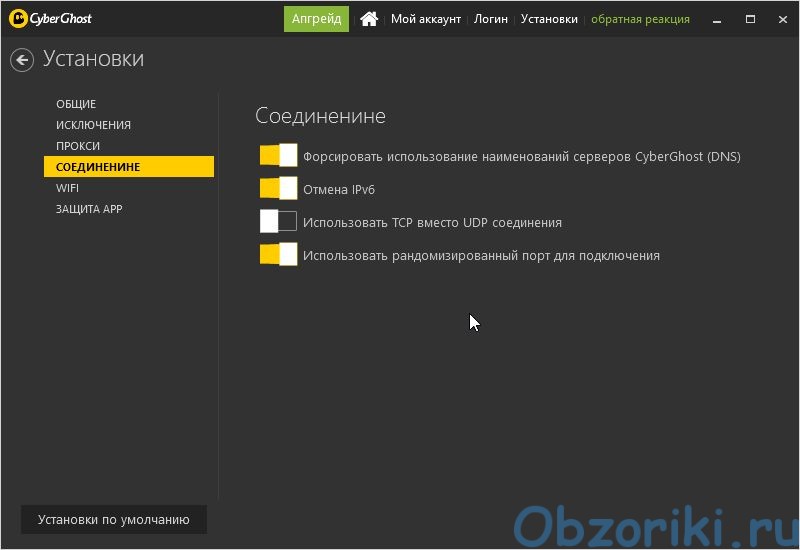The width and height of the screenshot is (800, 550).
Task: Click the Отмена IPv6 label
Action: (x=339, y=190)
